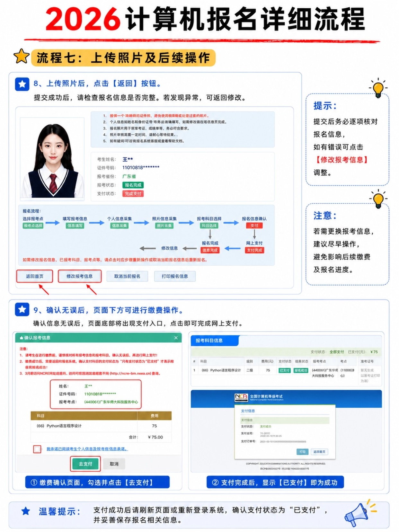The height and width of the screenshot is (532, 399).
Task: Click the exam site (440061)广东华师大科技服务中心 in dialog
Action: tap(111, 402)
